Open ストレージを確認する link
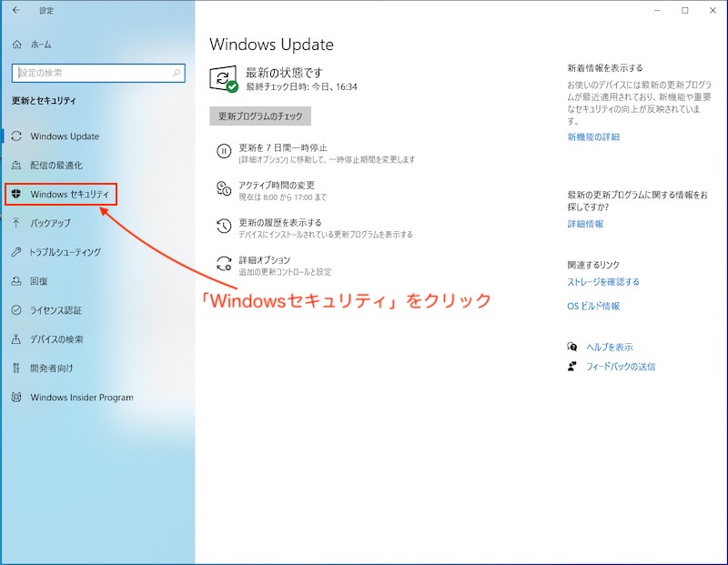The height and width of the screenshot is (565, 728). tap(603, 282)
